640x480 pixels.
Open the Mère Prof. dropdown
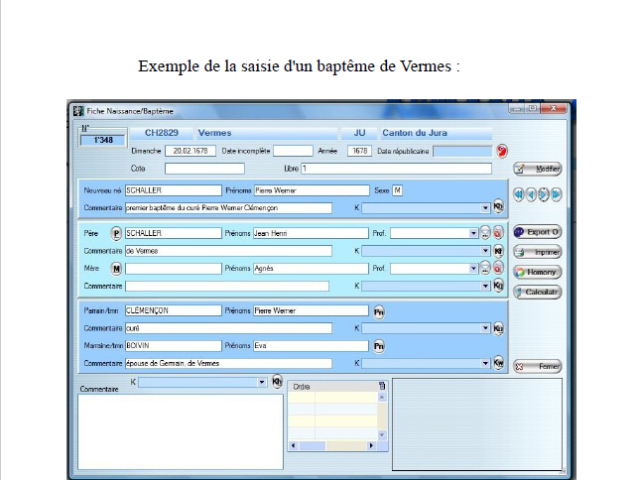click(473, 269)
